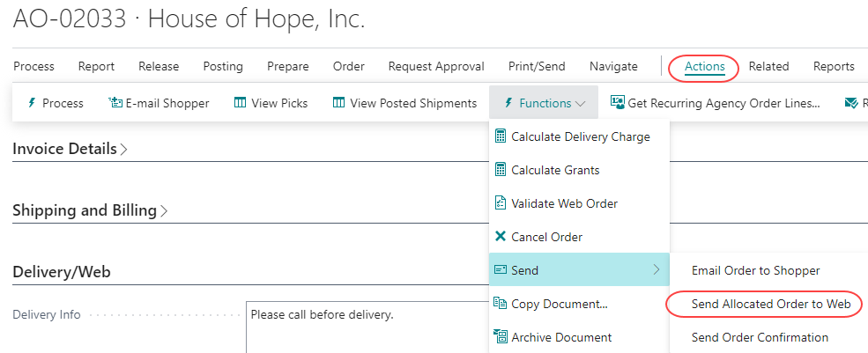Click the View Posted Shipments icon
868x353 pixels.
coord(339,103)
